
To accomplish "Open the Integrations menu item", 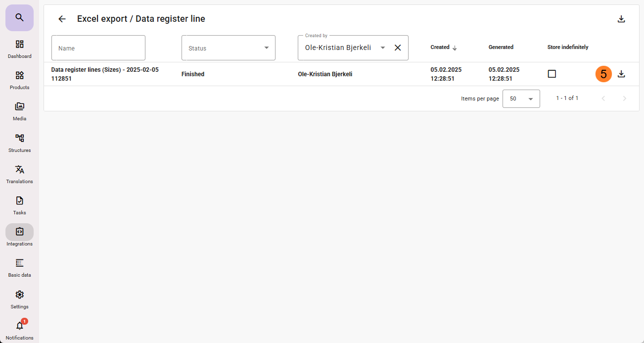I will pos(19,236).
